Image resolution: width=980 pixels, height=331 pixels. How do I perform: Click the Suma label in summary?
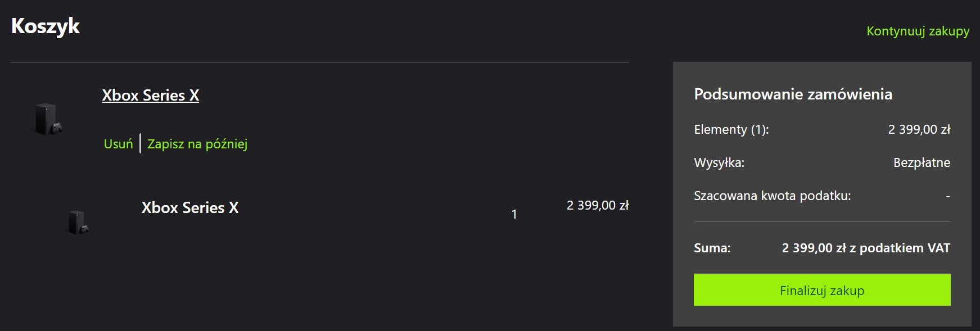coord(712,248)
